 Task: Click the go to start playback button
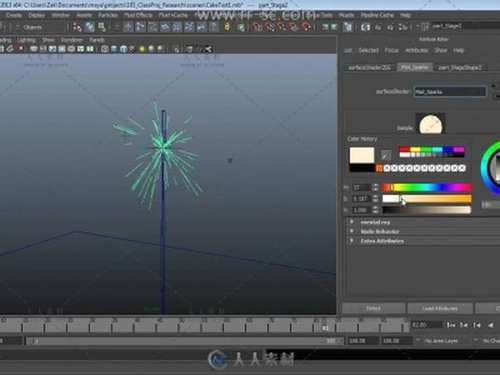[x=451, y=325]
